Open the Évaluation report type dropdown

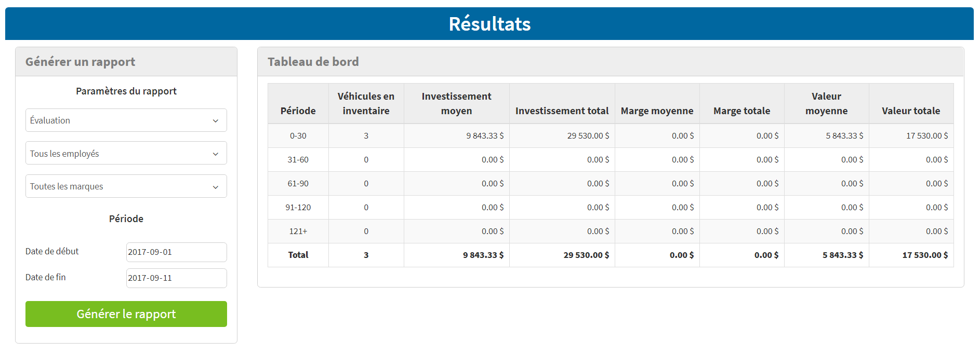pos(126,120)
